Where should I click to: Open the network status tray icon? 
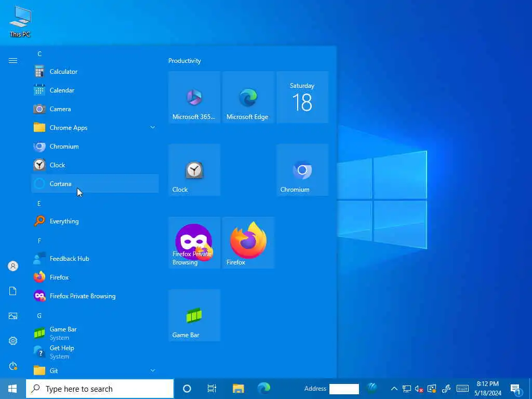(406, 389)
